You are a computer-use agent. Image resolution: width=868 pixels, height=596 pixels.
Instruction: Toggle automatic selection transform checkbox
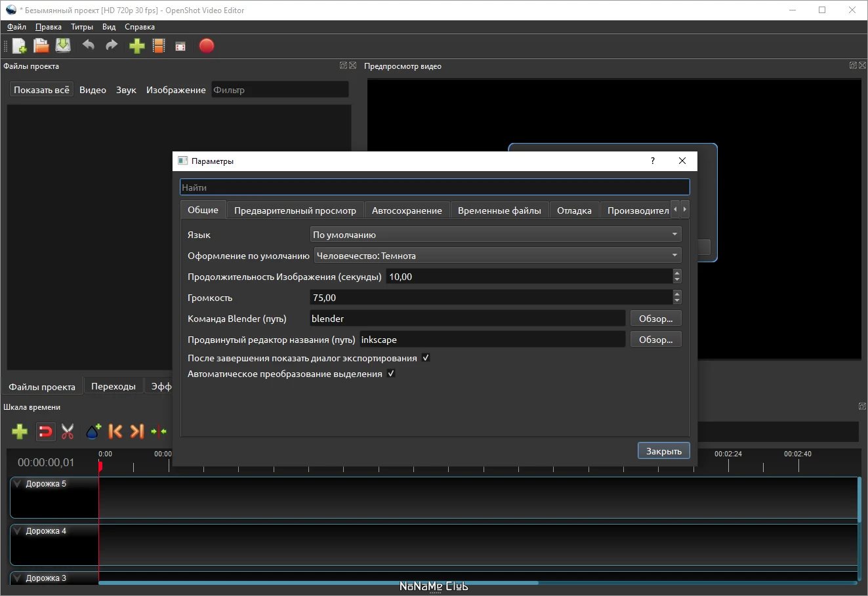coord(391,374)
